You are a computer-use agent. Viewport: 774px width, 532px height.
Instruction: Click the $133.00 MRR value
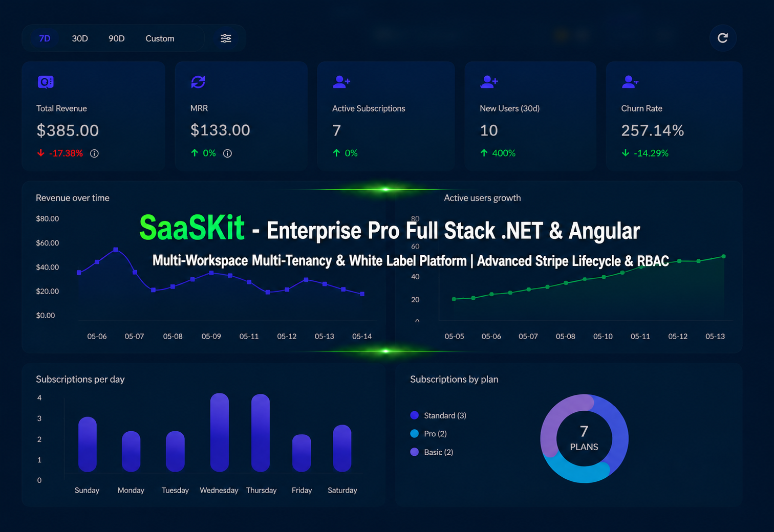[220, 130]
